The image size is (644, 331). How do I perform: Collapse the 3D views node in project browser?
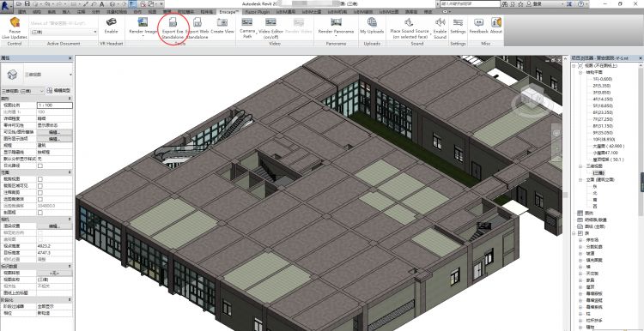581,166
